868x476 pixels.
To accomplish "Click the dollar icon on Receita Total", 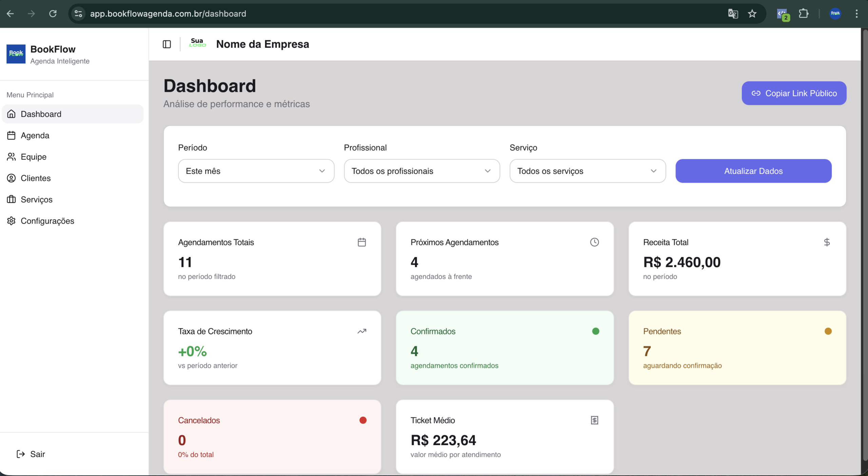I will click(x=827, y=242).
